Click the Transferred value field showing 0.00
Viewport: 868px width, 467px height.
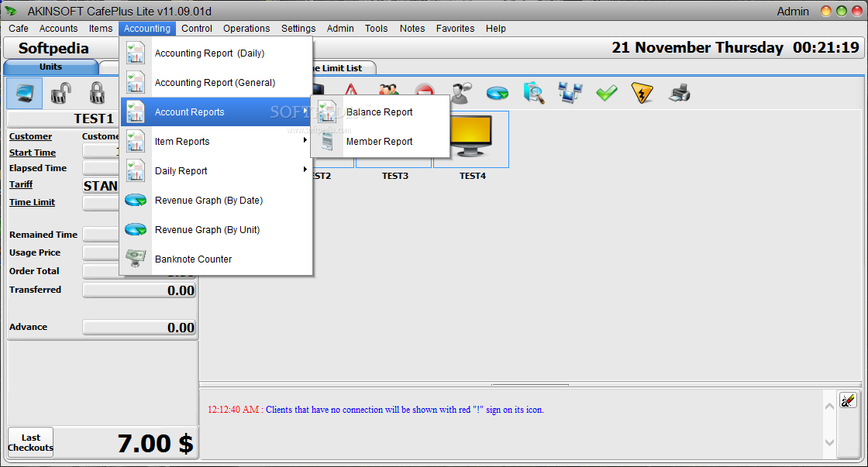pyautogui.click(x=139, y=290)
